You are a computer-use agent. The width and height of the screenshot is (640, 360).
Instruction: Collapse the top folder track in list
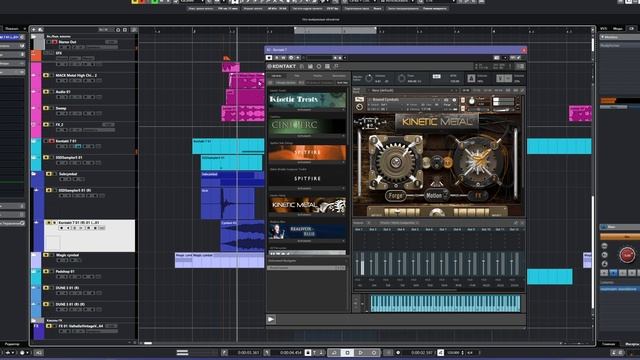pyautogui.click(x=34, y=37)
